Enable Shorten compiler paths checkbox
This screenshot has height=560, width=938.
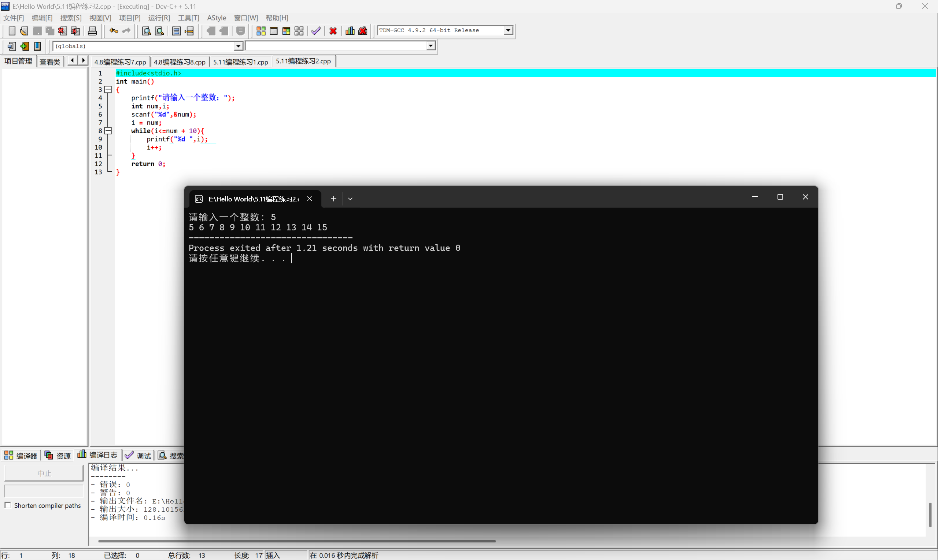pos(8,505)
